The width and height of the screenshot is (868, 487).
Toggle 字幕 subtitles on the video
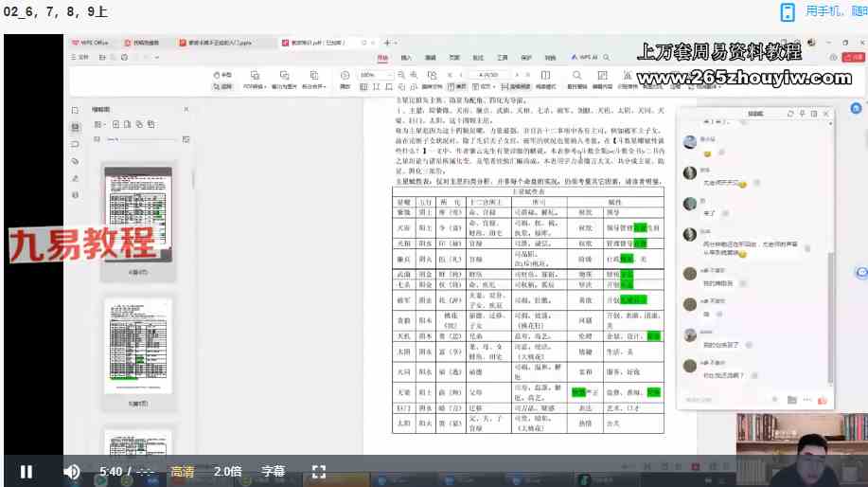(273, 471)
